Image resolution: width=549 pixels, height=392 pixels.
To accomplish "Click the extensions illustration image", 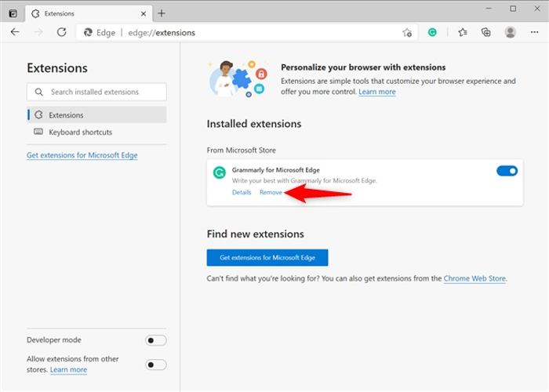I will click(238, 79).
